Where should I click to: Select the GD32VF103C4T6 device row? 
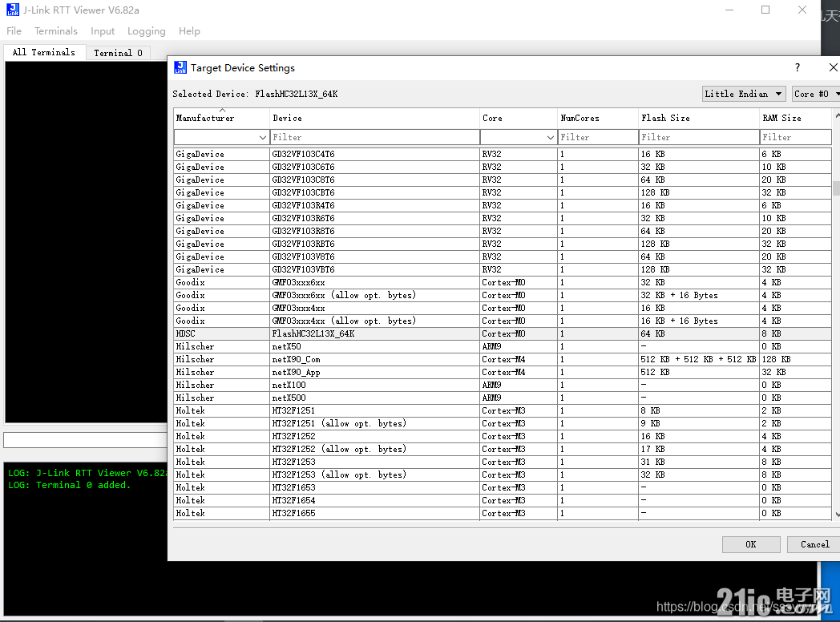coord(503,154)
